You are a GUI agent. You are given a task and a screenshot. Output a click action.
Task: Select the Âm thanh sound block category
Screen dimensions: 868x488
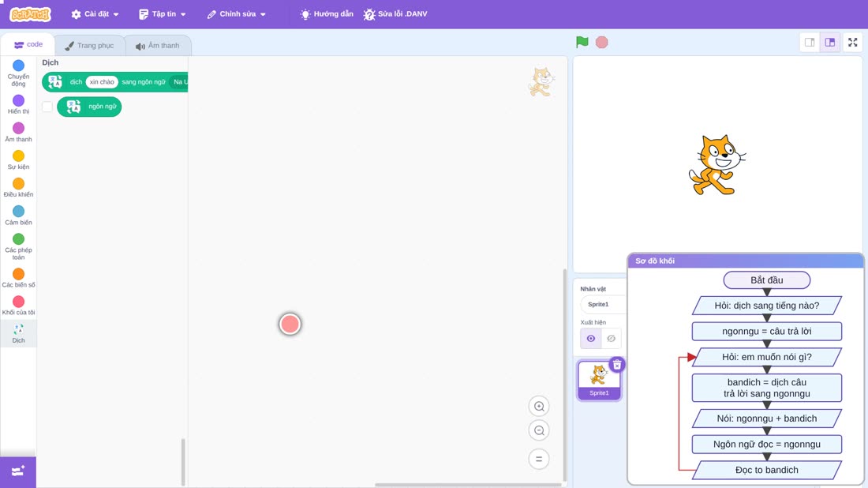pyautogui.click(x=18, y=133)
